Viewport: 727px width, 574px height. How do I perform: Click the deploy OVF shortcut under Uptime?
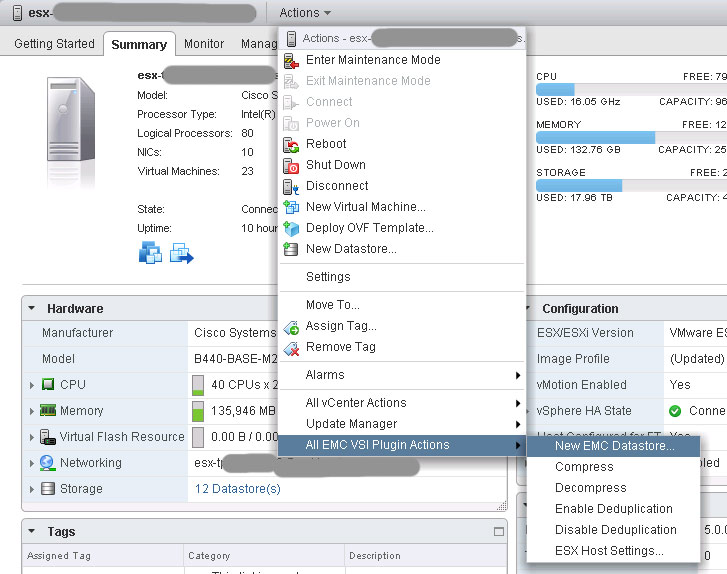coord(181,253)
